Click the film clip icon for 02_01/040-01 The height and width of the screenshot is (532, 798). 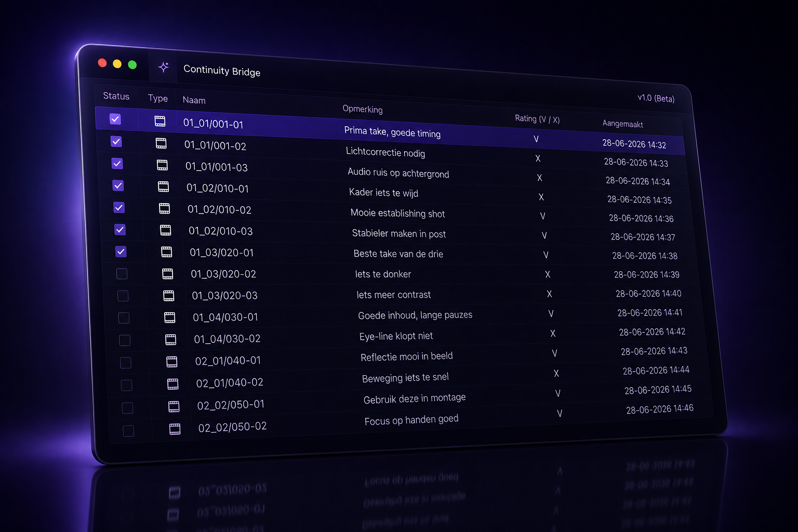tap(171, 362)
